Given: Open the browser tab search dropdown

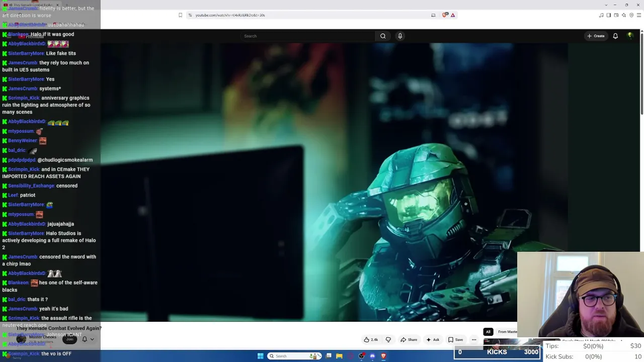Looking at the screenshot, I should (x=606, y=5).
